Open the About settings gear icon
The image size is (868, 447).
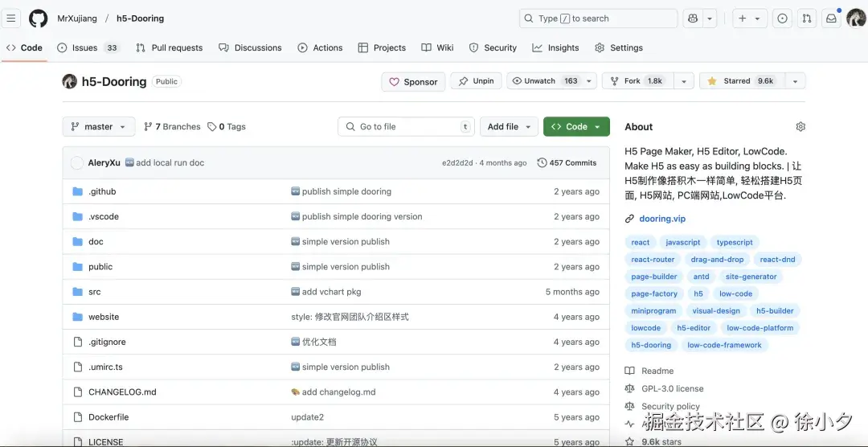pyautogui.click(x=800, y=127)
